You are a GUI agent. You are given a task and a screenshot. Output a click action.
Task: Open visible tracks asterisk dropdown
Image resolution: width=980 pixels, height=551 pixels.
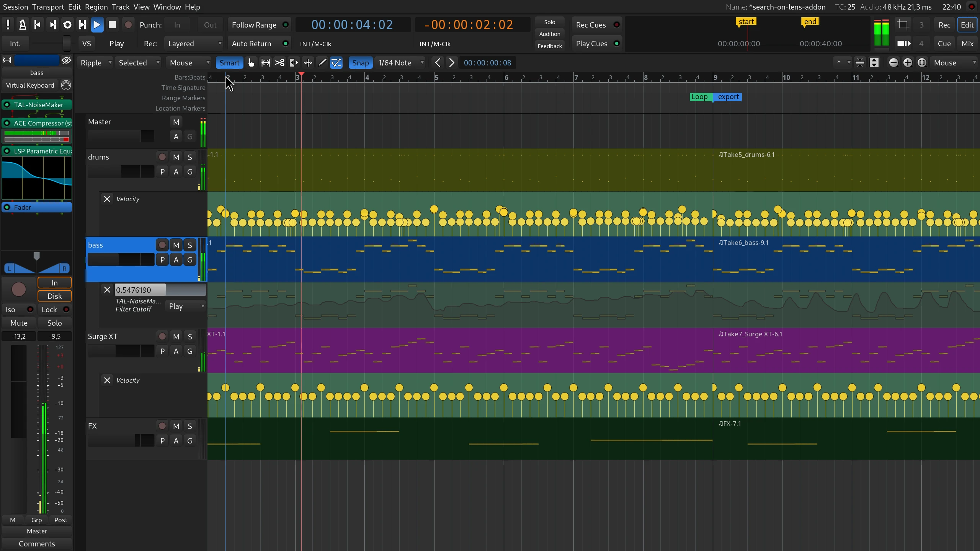[x=843, y=63]
